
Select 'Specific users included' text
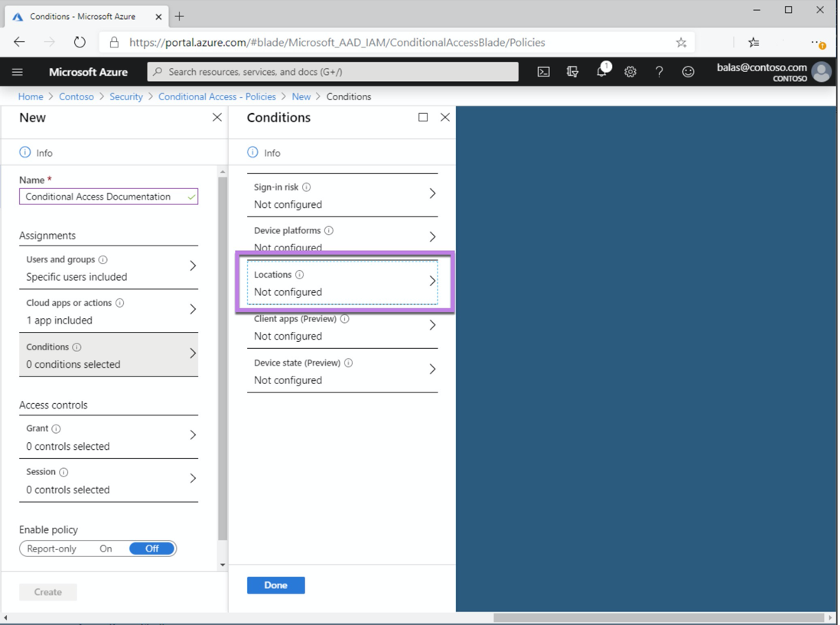(x=77, y=277)
